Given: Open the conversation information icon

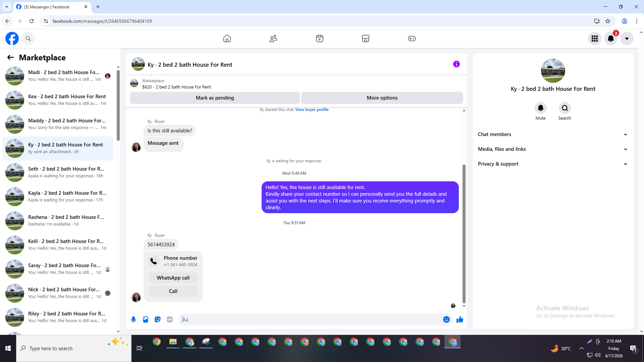Looking at the screenshot, I should coord(457,64).
